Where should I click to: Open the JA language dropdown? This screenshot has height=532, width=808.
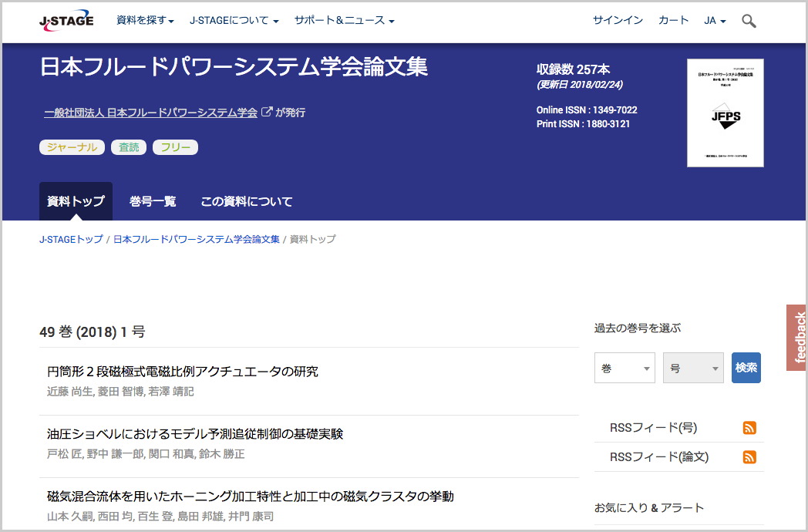coord(715,21)
